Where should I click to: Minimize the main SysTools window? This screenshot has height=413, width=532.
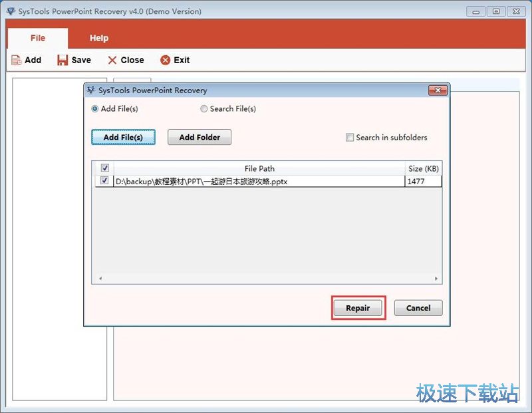tap(475, 11)
